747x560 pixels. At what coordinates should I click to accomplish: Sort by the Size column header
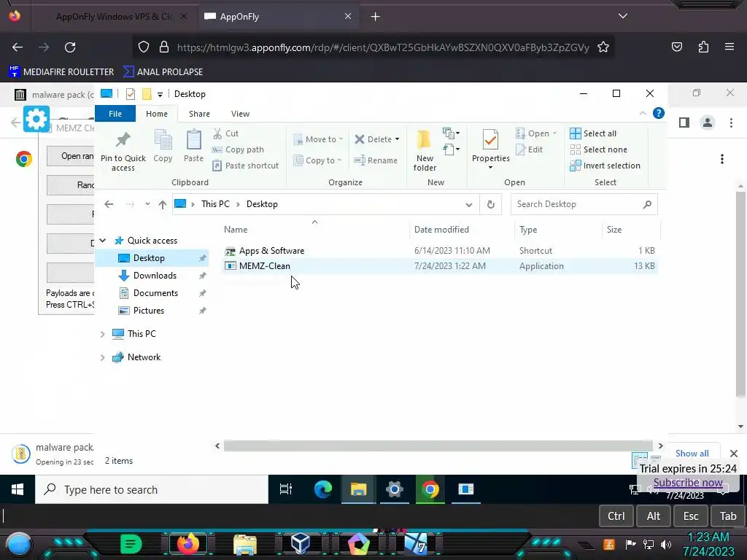click(614, 230)
